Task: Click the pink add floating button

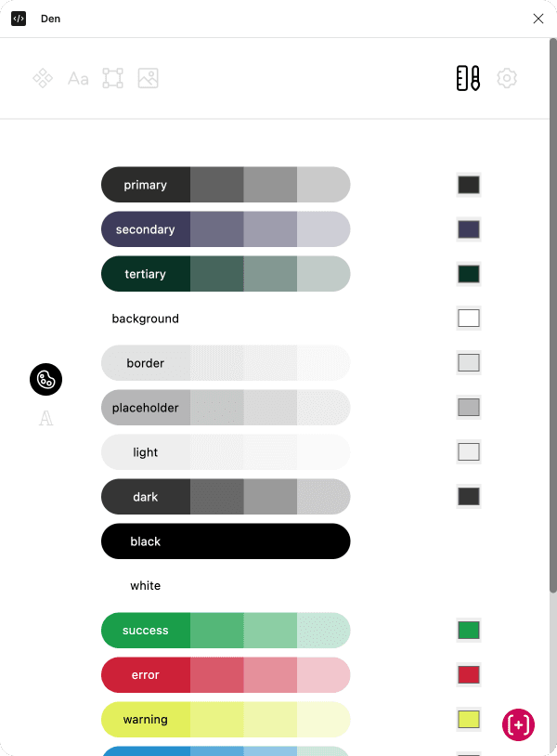Action: tap(518, 724)
